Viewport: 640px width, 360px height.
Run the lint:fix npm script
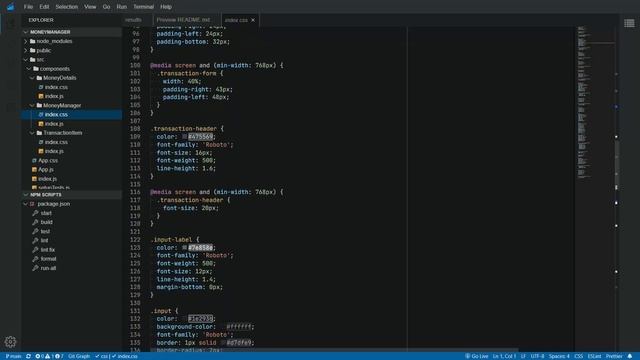[x=48, y=250]
